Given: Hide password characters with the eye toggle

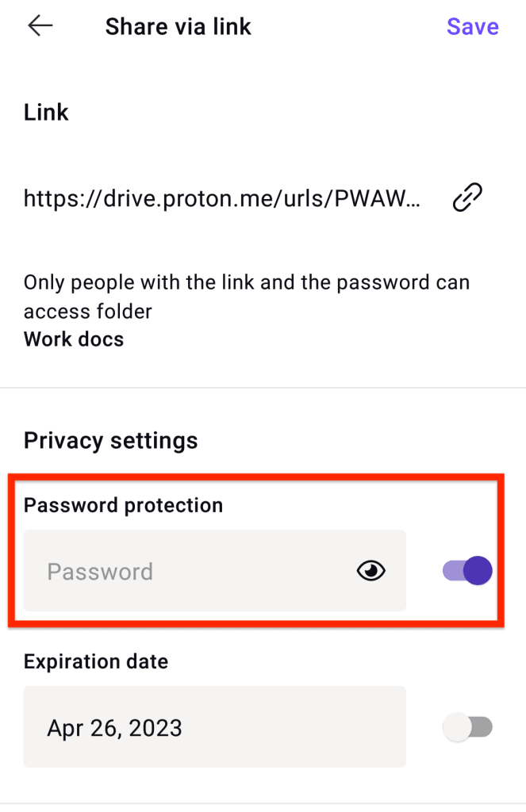Looking at the screenshot, I should [371, 570].
